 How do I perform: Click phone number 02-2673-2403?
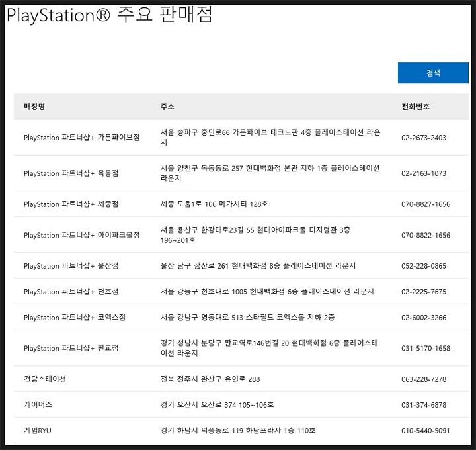click(424, 138)
